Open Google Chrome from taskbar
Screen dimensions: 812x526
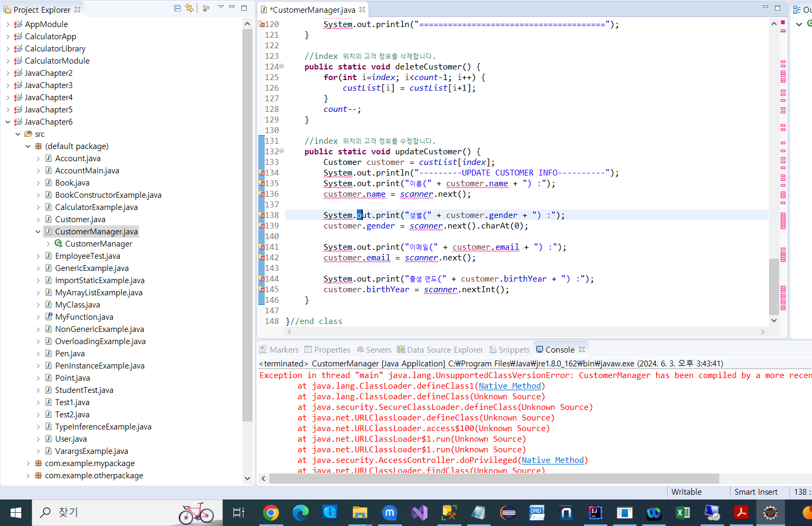tap(271, 513)
